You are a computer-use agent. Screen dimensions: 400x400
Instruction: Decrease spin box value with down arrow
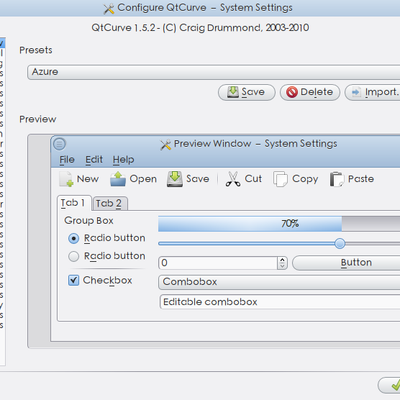click(282, 266)
